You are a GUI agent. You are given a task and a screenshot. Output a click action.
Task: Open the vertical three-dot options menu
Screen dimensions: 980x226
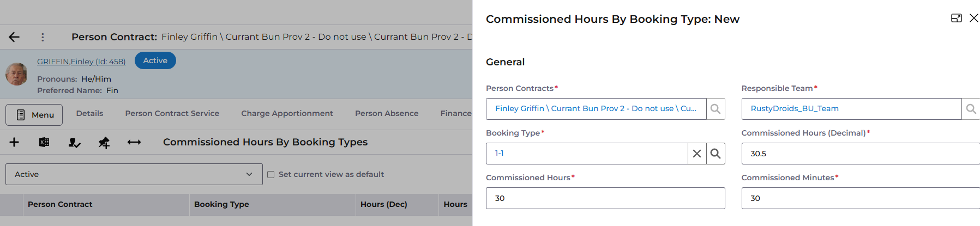[x=43, y=37]
